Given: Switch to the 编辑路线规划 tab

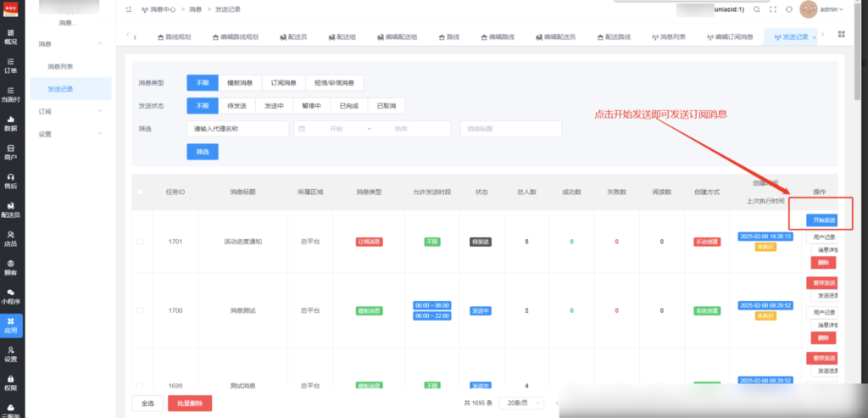Looking at the screenshot, I should [236, 37].
